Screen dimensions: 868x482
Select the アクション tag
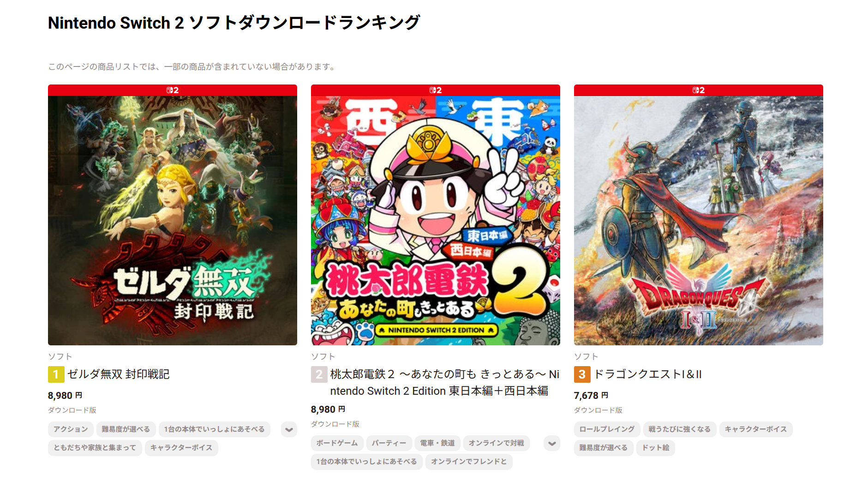[x=71, y=429]
